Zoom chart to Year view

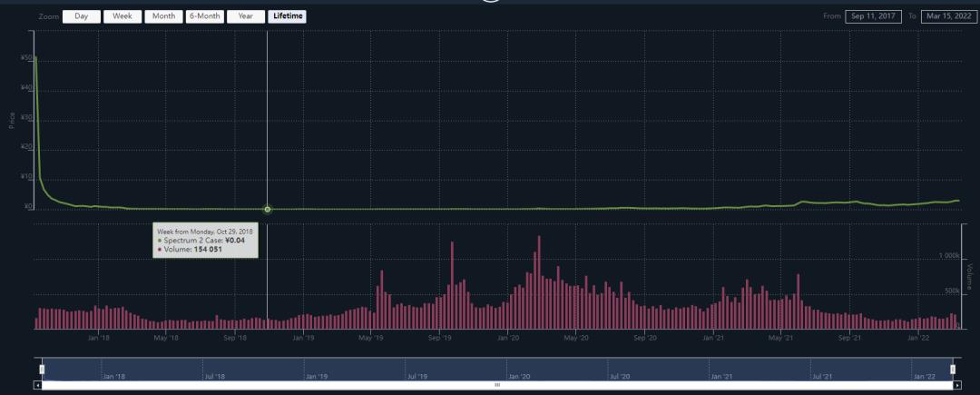(x=245, y=16)
